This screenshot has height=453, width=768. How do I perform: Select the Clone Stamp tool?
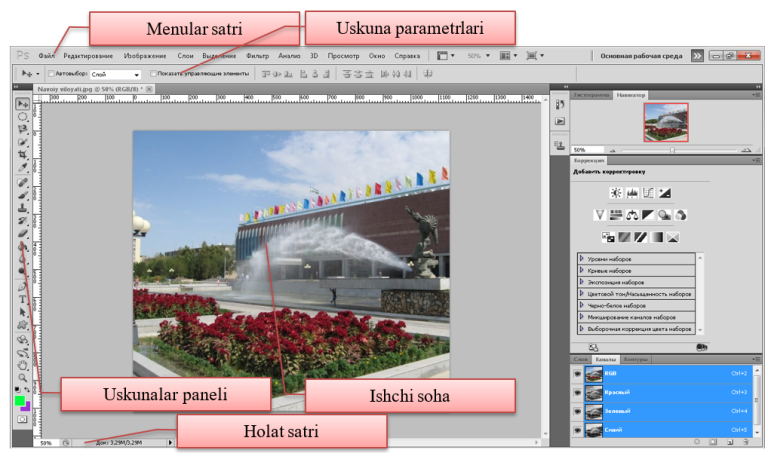23,208
